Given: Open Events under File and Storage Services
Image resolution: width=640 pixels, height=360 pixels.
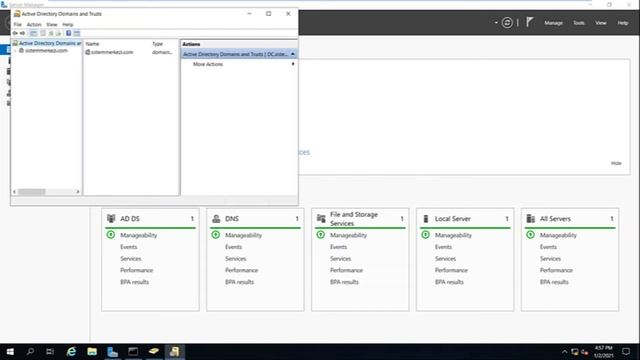Looking at the screenshot, I should [x=338, y=247].
